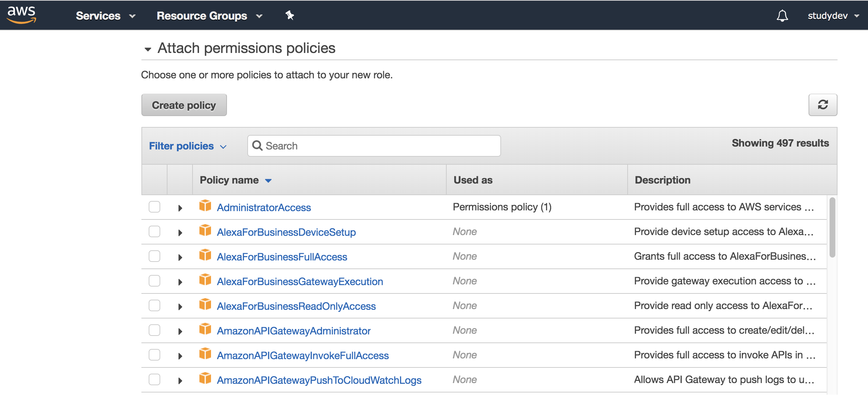Click the pin shortcut icon in navbar
This screenshot has width=868, height=407.
click(290, 15)
